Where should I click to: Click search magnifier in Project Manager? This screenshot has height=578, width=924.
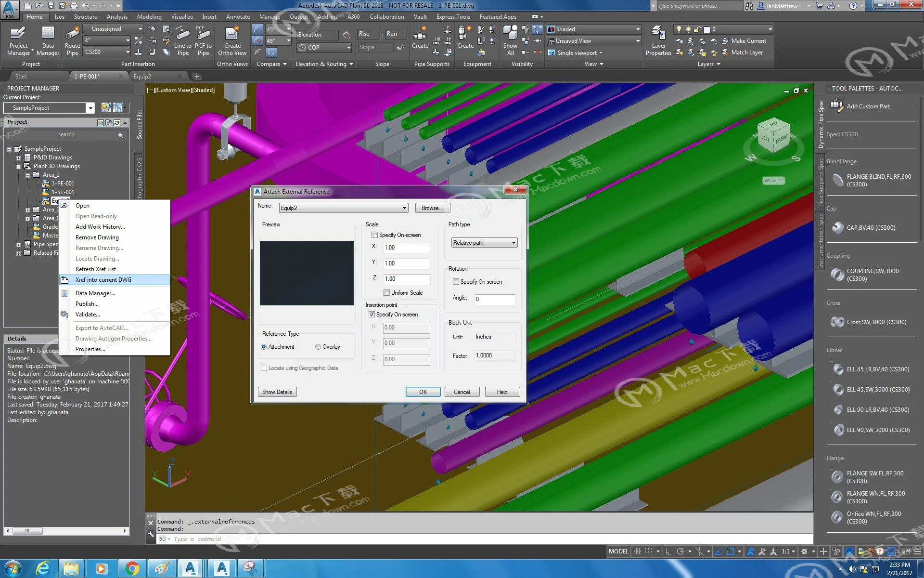pyautogui.click(x=121, y=135)
